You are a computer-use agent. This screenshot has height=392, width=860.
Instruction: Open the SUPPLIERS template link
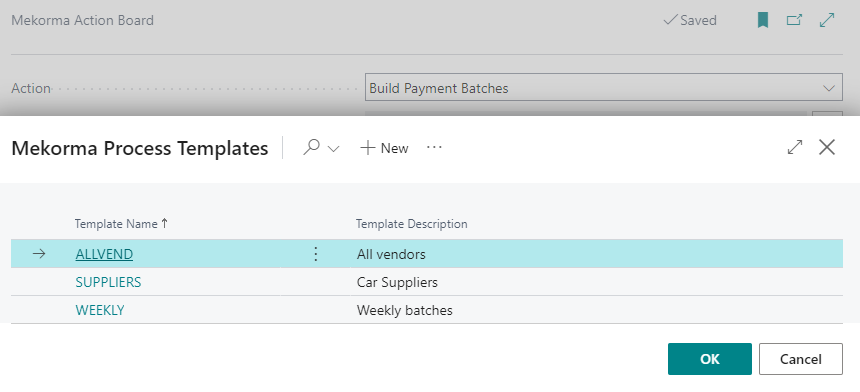pos(108,282)
